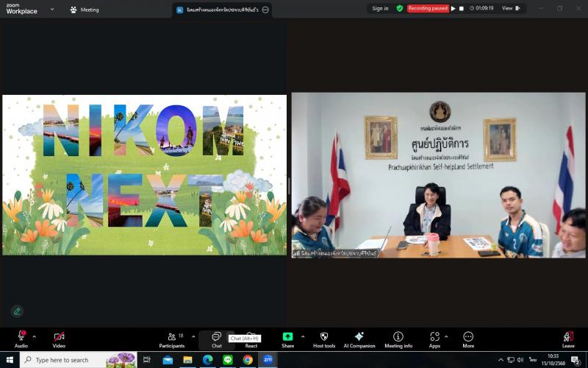Select the Meeting tab
Viewport: 588px width, 368px height.
pos(85,10)
